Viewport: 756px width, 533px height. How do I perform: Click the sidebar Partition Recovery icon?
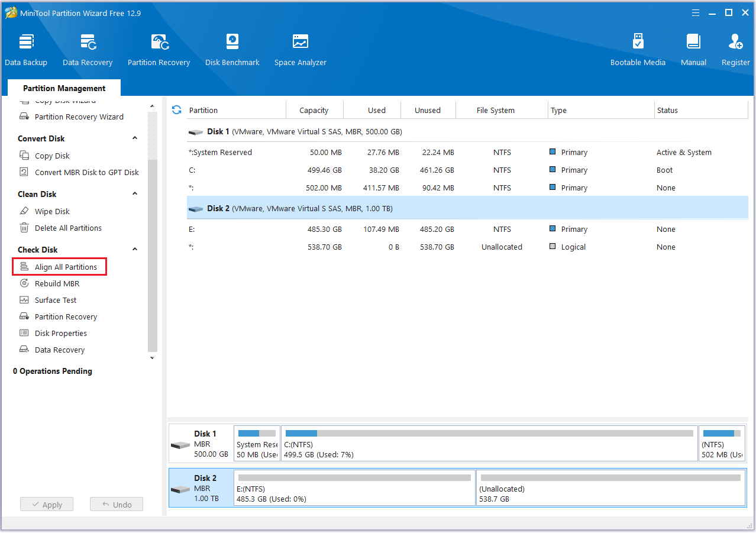(x=24, y=316)
